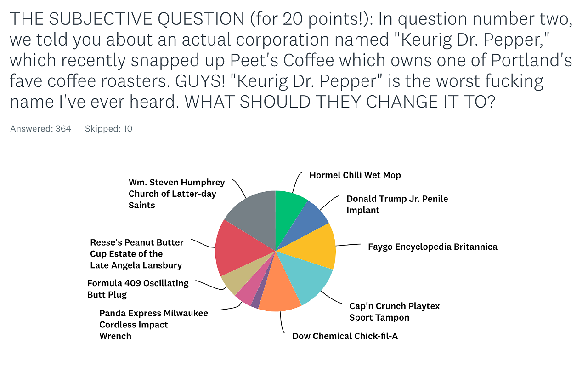
Task: Click the Donald Trump Jr. Penile Implant label
Action: tap(397, 205)
